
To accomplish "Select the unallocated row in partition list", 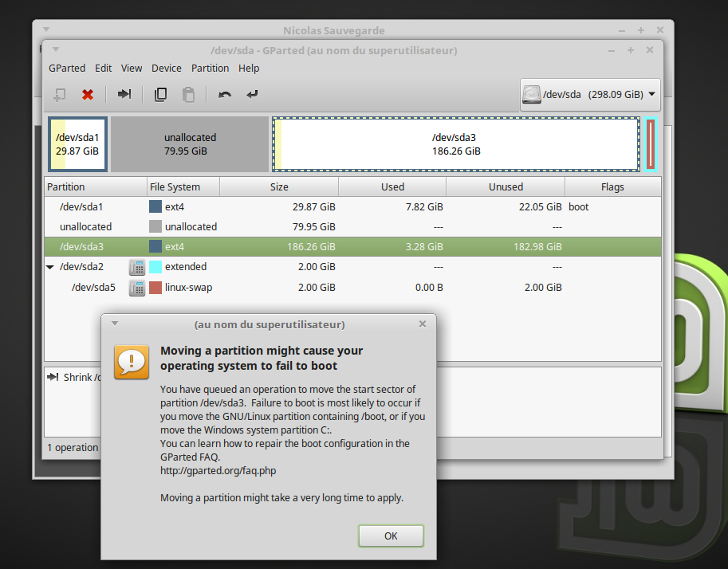I will (352, 226).
